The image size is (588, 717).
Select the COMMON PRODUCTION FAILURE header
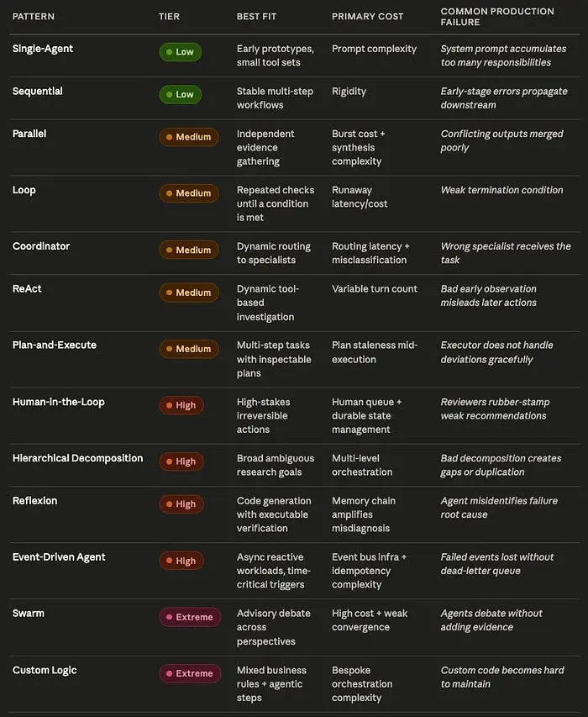[497, 17]
